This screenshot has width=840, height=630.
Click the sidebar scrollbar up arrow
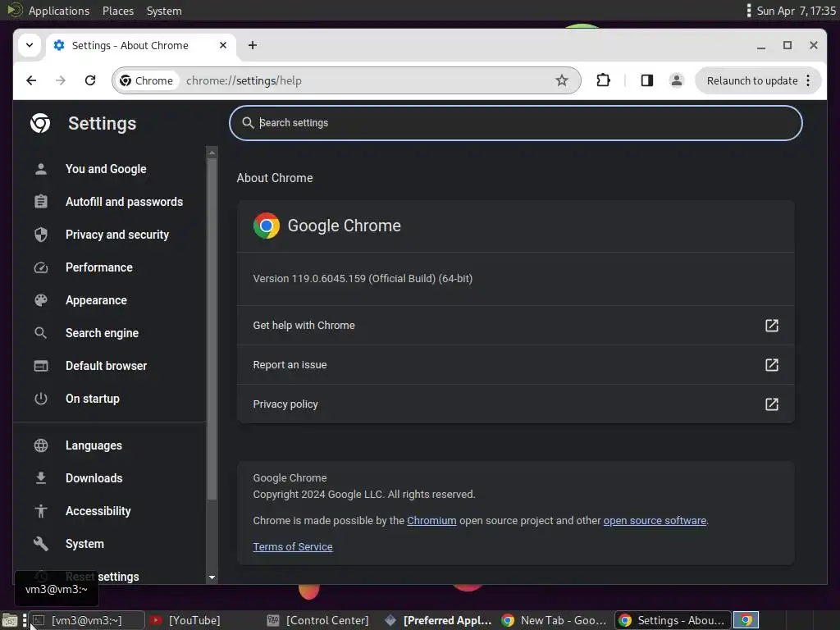tap(212, 153)
